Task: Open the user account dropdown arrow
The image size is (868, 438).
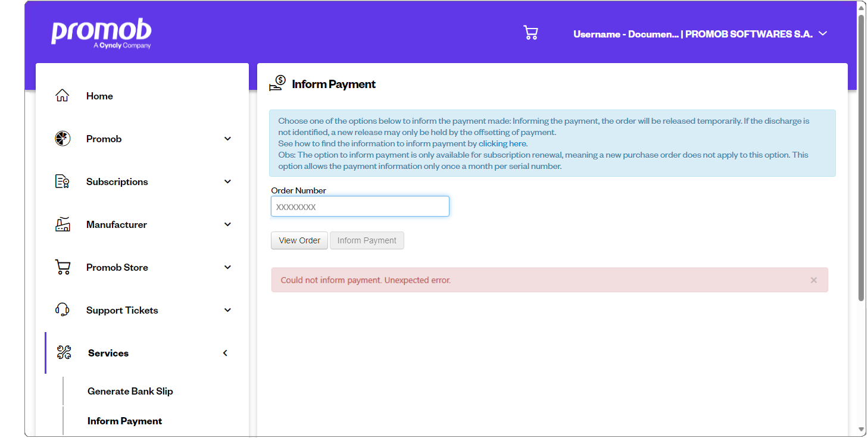Action: coord(823,34)
